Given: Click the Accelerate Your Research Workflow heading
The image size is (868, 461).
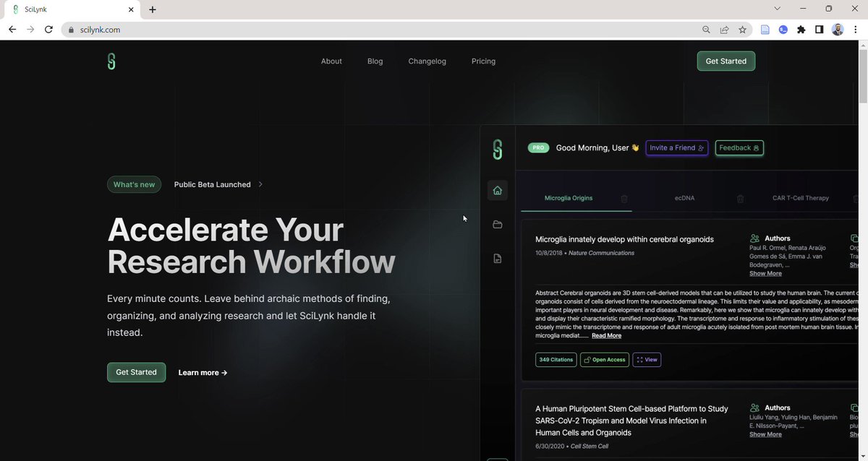Looking at the screenshot, I should click(x=251, y=246).
